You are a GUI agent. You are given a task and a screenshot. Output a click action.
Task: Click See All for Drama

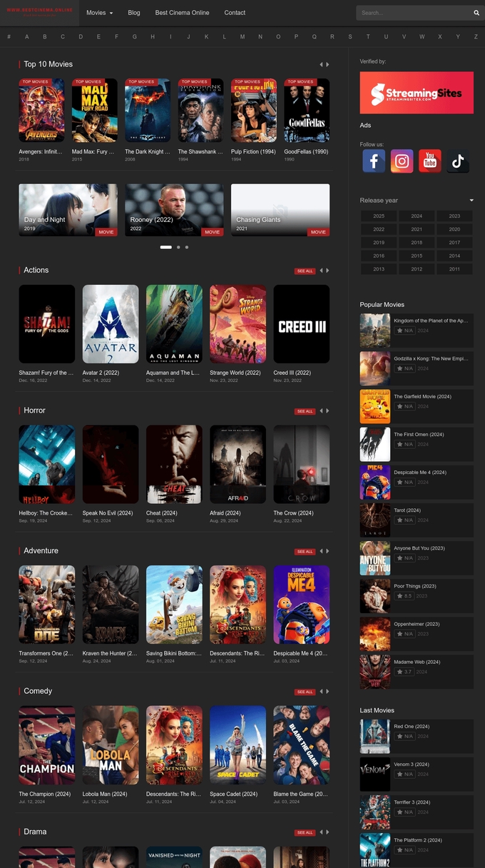click(x=305, y=832)
